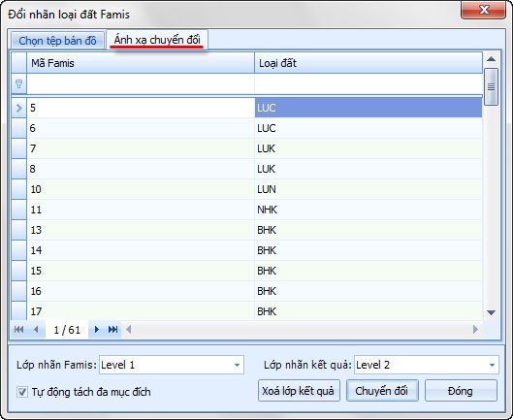Click the filter funnel icon in the filter row

coord(19,84)
